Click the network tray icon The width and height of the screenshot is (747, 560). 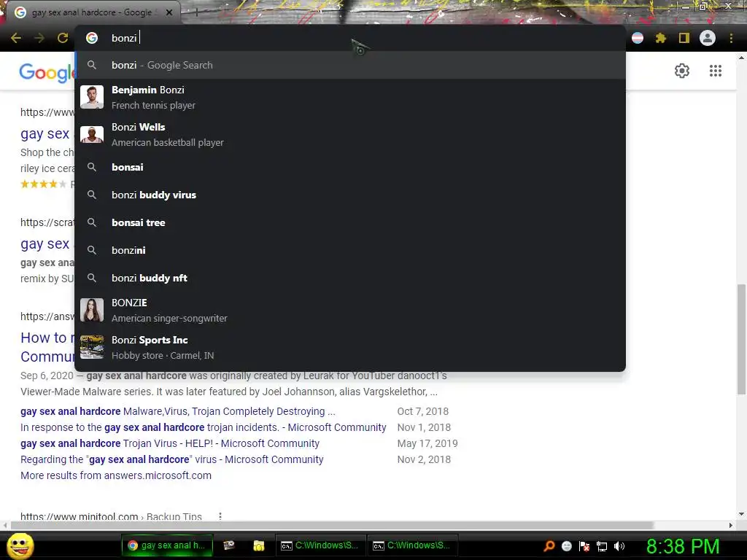point(602,546)
